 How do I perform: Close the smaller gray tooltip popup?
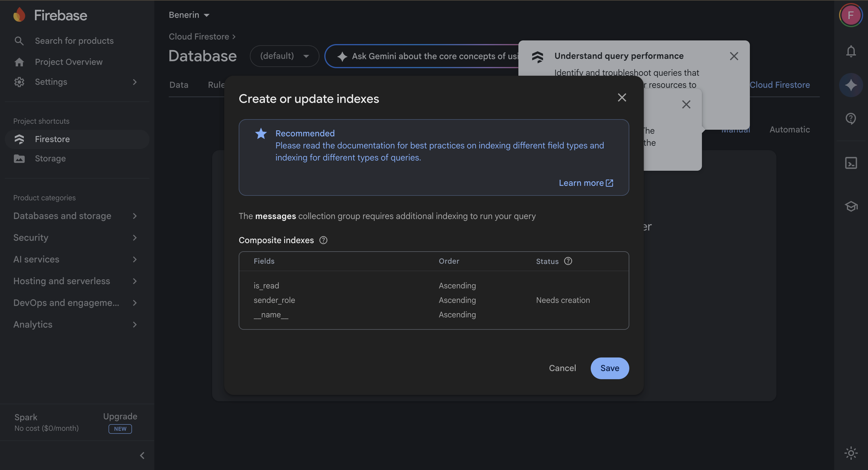point(686,104)
